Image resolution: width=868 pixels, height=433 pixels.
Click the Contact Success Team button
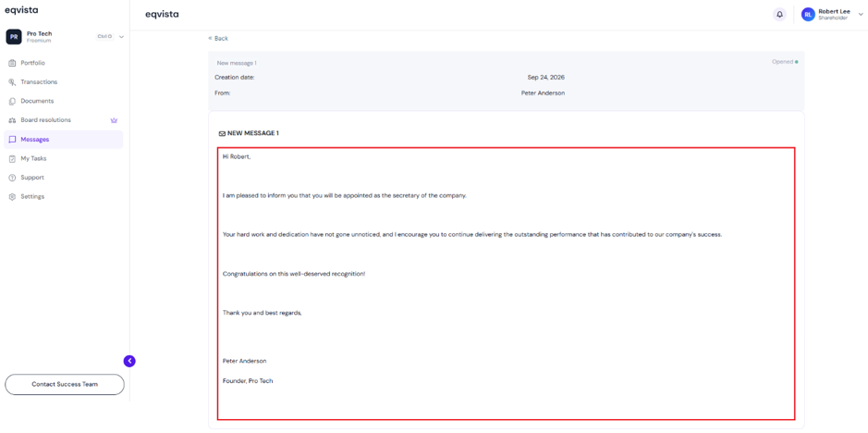pyautogui.click(x=65, y=384)
